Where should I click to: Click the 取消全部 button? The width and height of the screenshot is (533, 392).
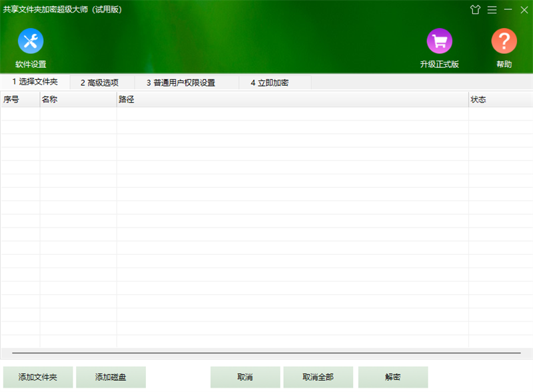(x=318, y=377)
